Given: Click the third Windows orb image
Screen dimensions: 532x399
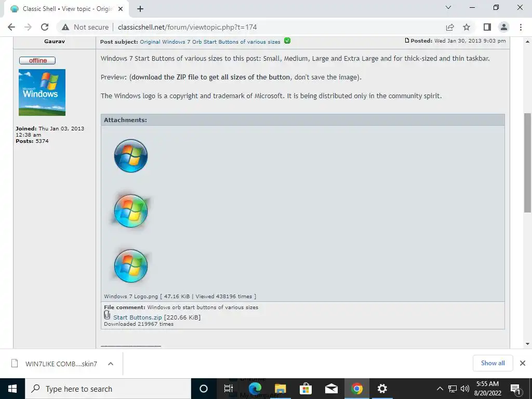Looking at the screenshot, I should click(130, 265).
